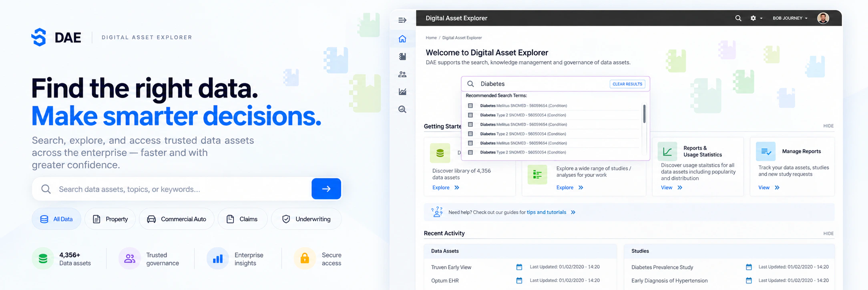Click Explore in the studies card
The height and width of the screenshot is (290, 868).
pos(570,188)
